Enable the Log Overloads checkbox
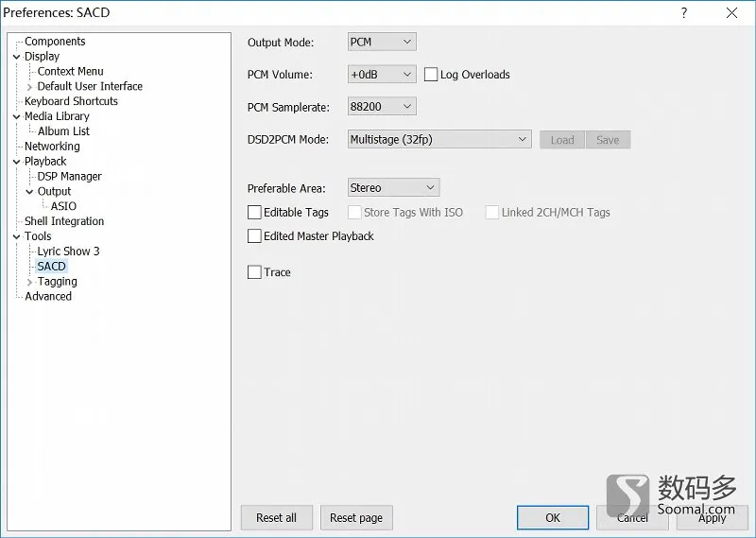The height and width of the screenshot is (538, 756). click(x=431, y=75)
